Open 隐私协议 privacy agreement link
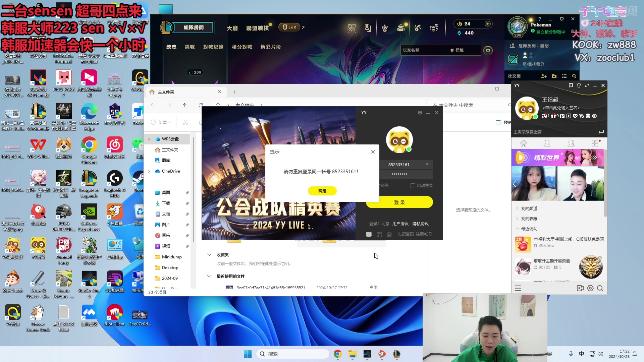The image size is (644, 362). (x=420, y=224)
